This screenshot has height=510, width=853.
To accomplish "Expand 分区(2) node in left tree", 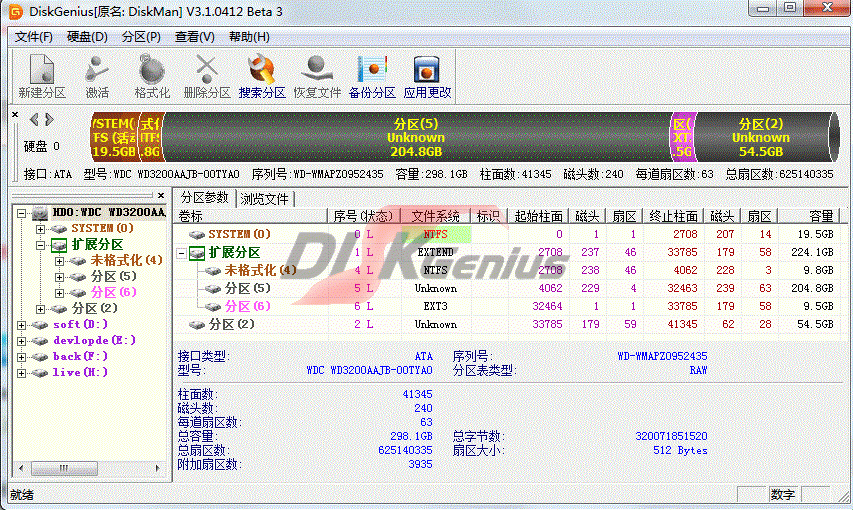I will 40,309.
